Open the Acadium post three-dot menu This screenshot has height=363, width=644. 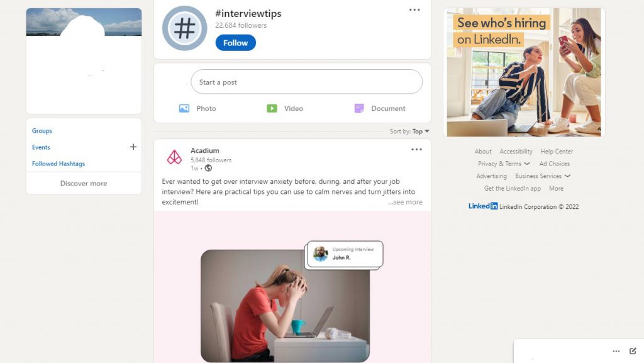[x=416, y=150]
